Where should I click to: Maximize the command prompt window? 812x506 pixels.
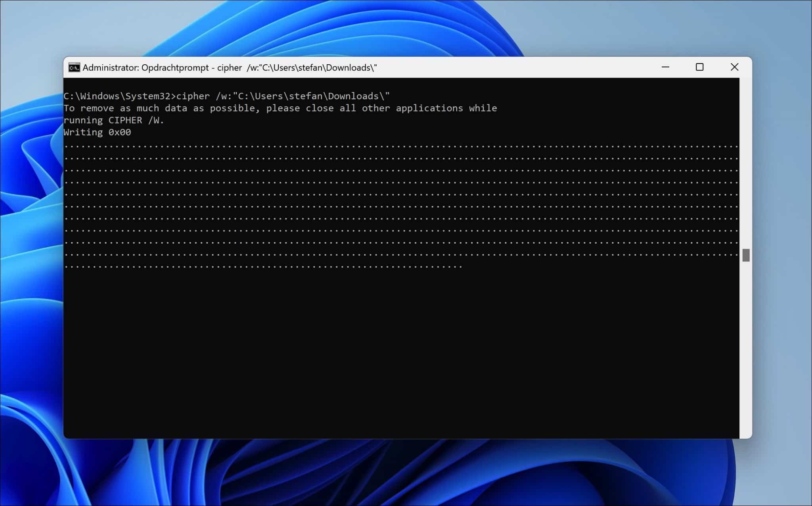[x=700, y=67]
